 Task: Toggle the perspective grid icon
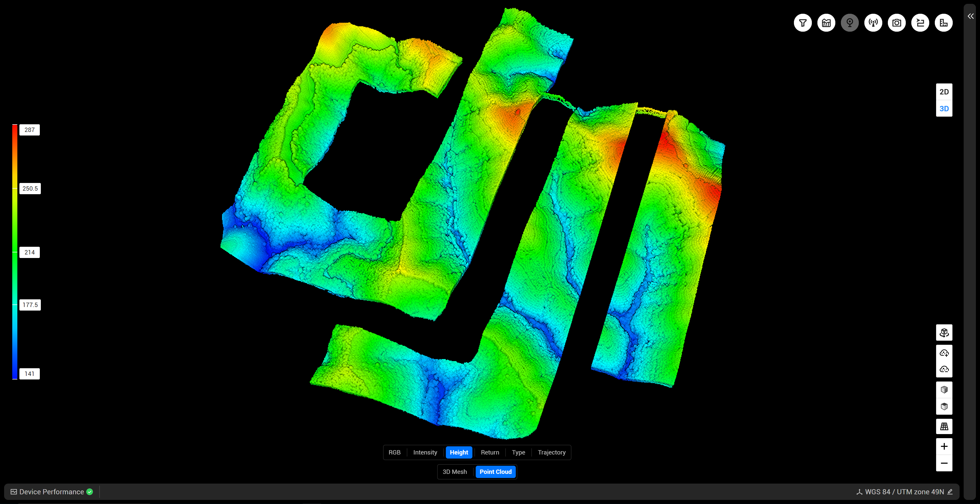point(944,426)
